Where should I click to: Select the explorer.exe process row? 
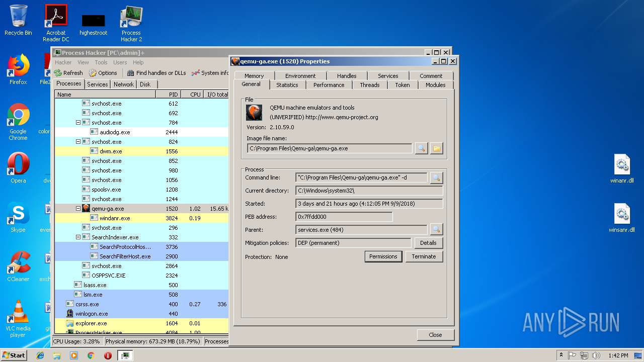coord(141,323)
